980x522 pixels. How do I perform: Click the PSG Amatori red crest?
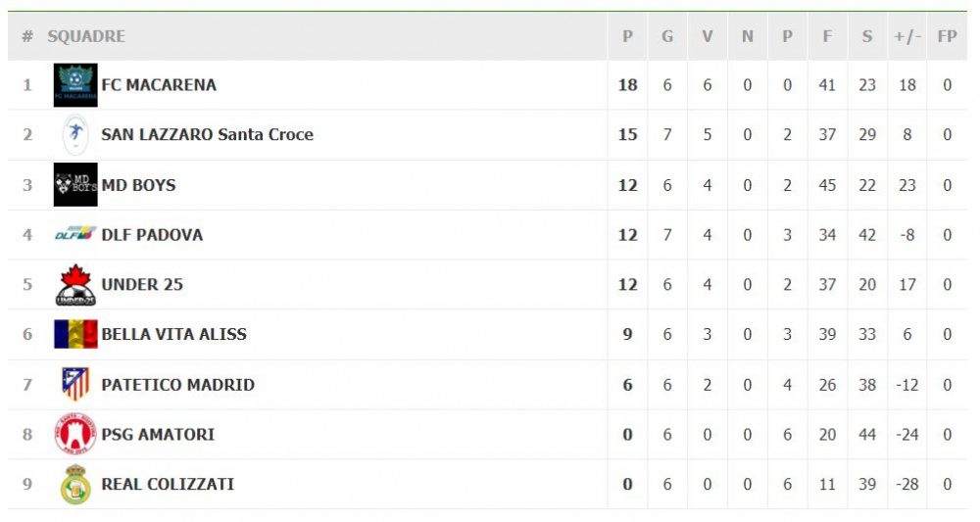tap(75, 434)
